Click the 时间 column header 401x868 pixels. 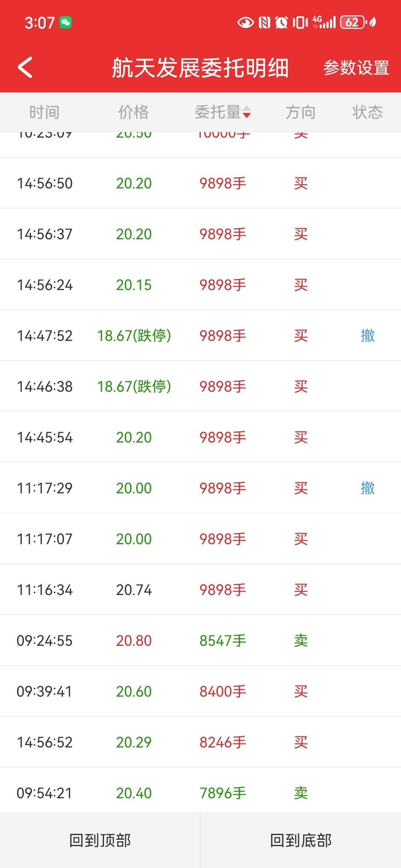[x=45, y=112]
